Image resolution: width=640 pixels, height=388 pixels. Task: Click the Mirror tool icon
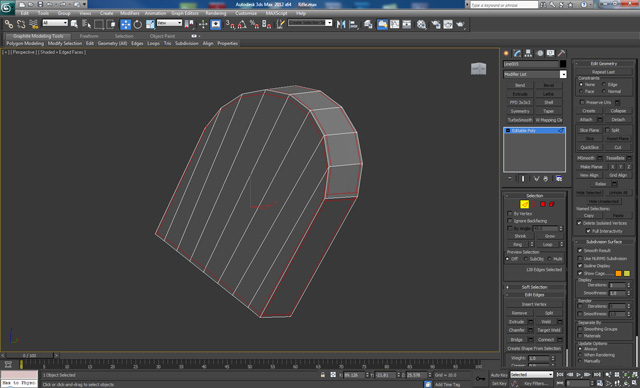[341, 24]
